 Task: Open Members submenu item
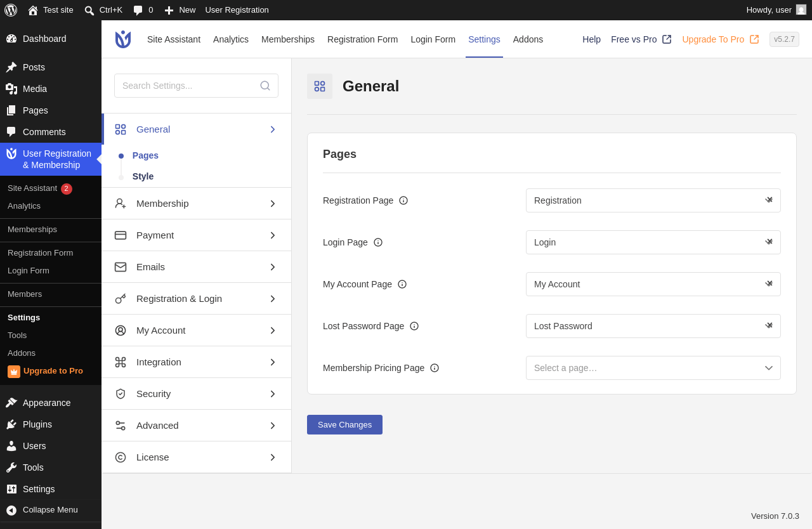click(x=25, y=294)
